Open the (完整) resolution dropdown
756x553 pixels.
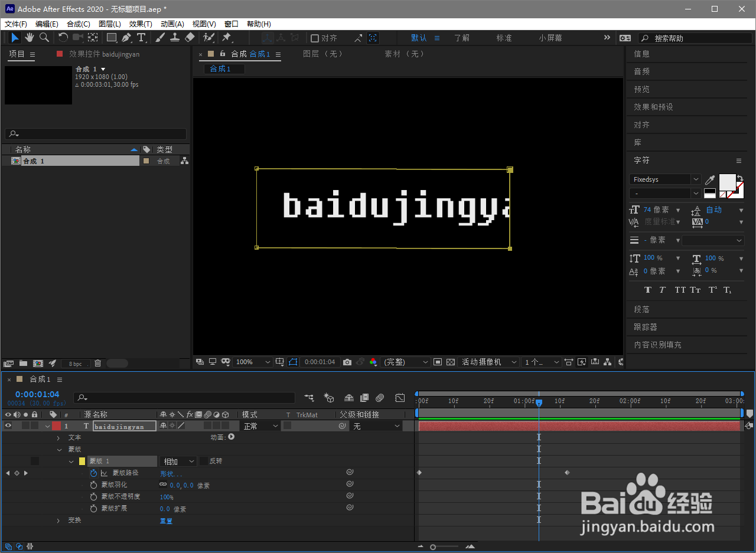point(406,362)
